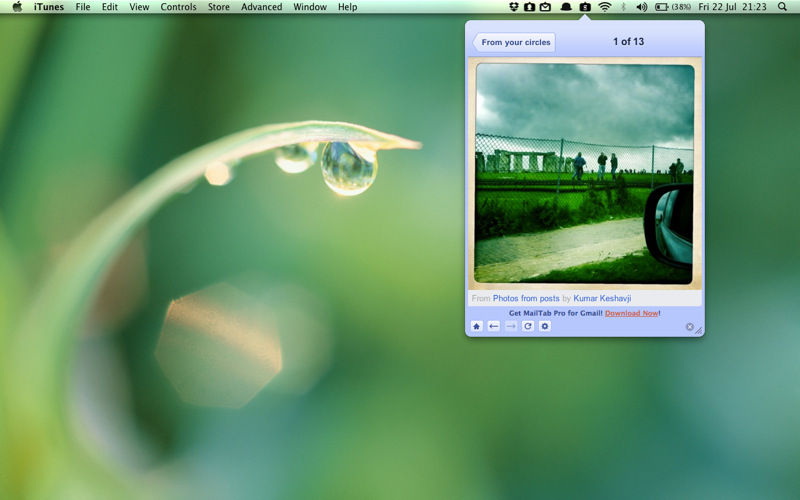Screen dimensions: 800x500
Task: Open the Stonehenge photo
Action: [585, 173]
